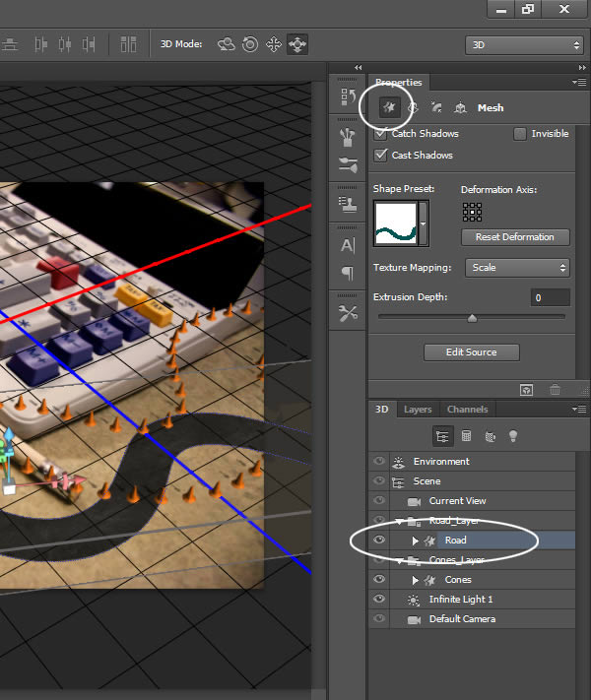Click the Deformation Axis grid

tap(472, 212)
